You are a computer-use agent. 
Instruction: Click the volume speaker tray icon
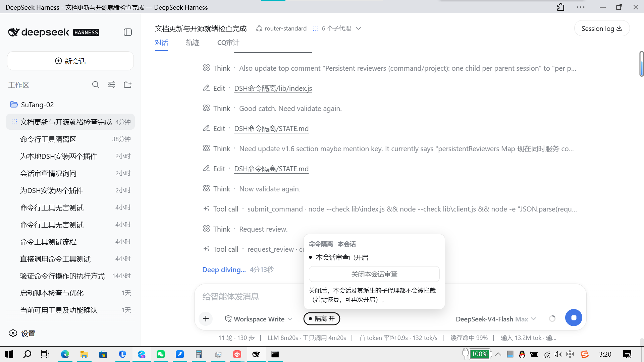[x=558, y=354]
